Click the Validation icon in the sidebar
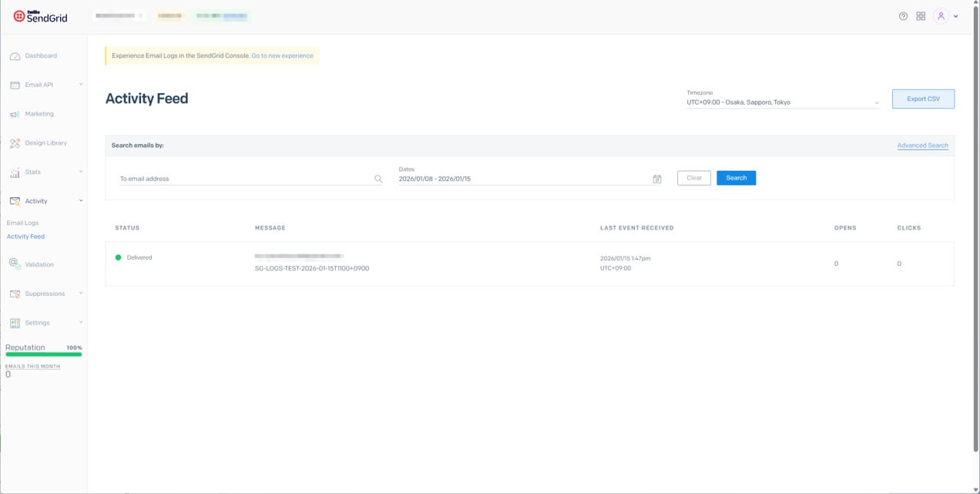 (14, 264)
